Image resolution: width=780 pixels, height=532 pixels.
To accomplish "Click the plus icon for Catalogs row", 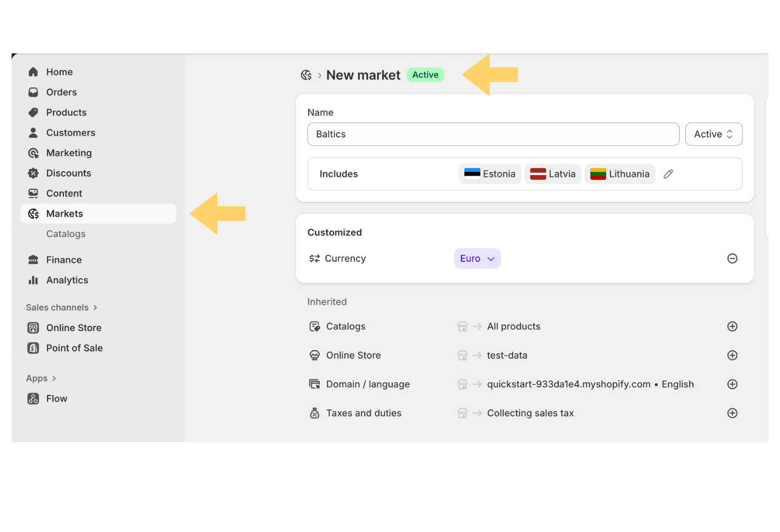I will pos(732,326).
